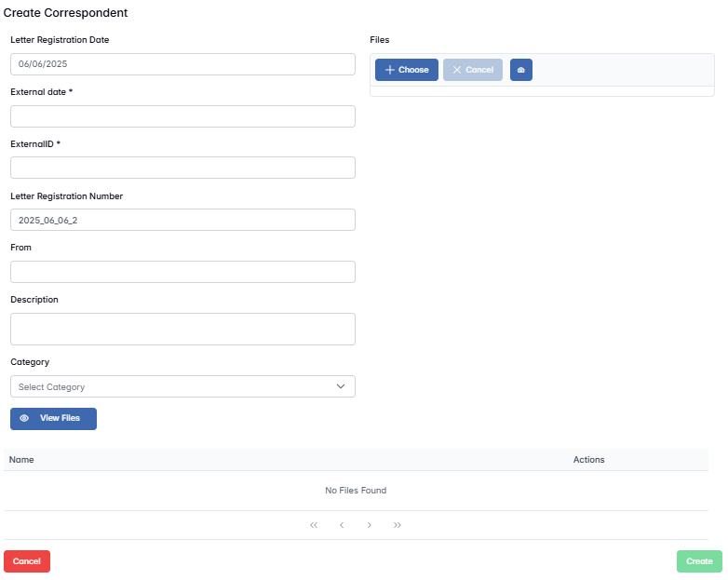Go to next page of files table

[370, 525]
